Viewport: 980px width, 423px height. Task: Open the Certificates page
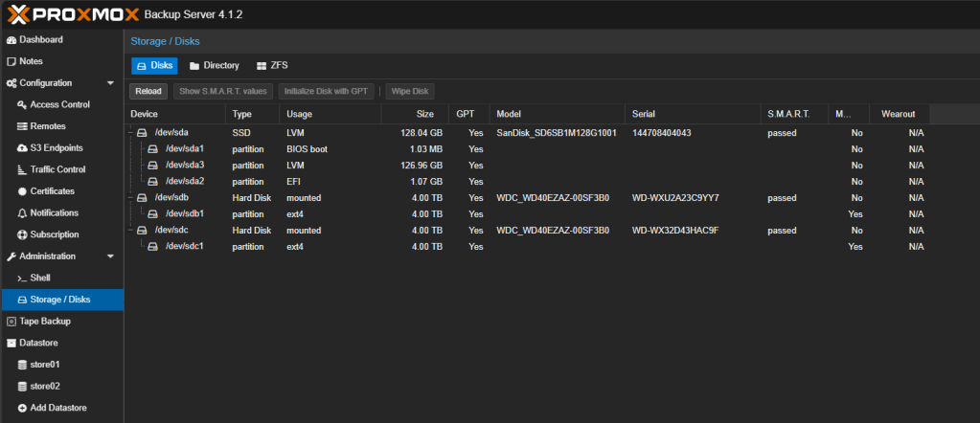(54, 191)
